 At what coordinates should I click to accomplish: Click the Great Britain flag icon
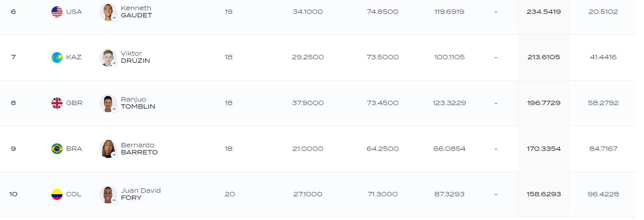pos(57,103)
